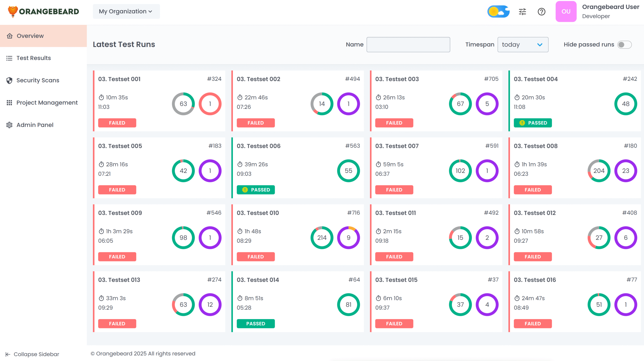Click the Admin Panel gear icon

click(x=9, y=125)
